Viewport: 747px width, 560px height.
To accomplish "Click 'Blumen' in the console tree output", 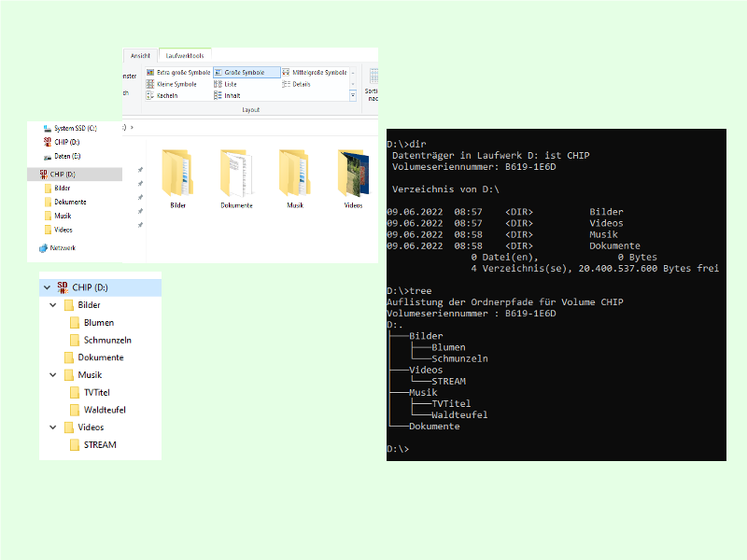I will tap(448, 347).
